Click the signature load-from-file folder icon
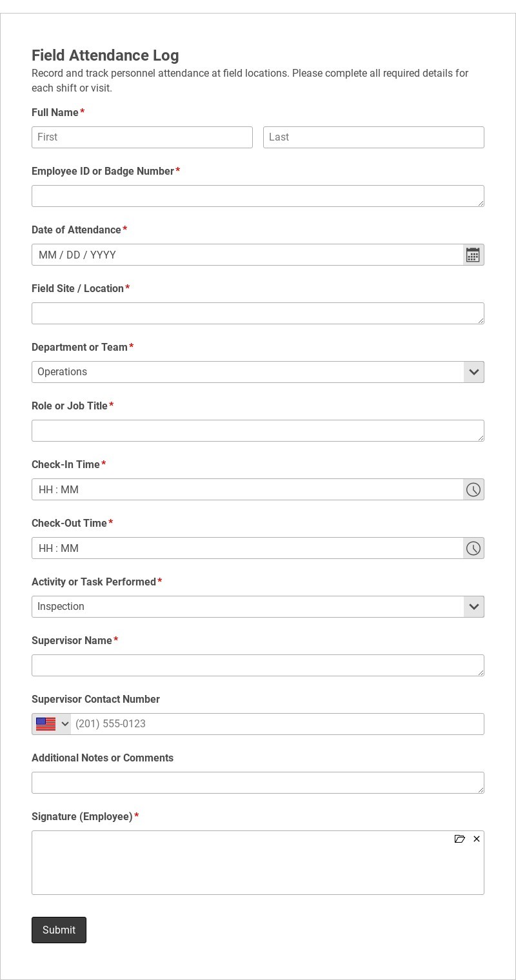This screenshot has width=516, height=980. click(460, 839)
